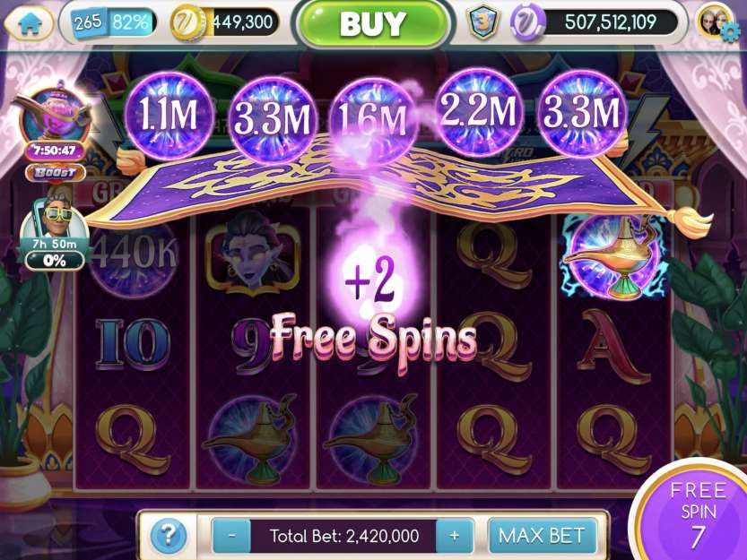Open the character phone 0% event icon
The image size is (747, 560).
(x=54, y=232)
